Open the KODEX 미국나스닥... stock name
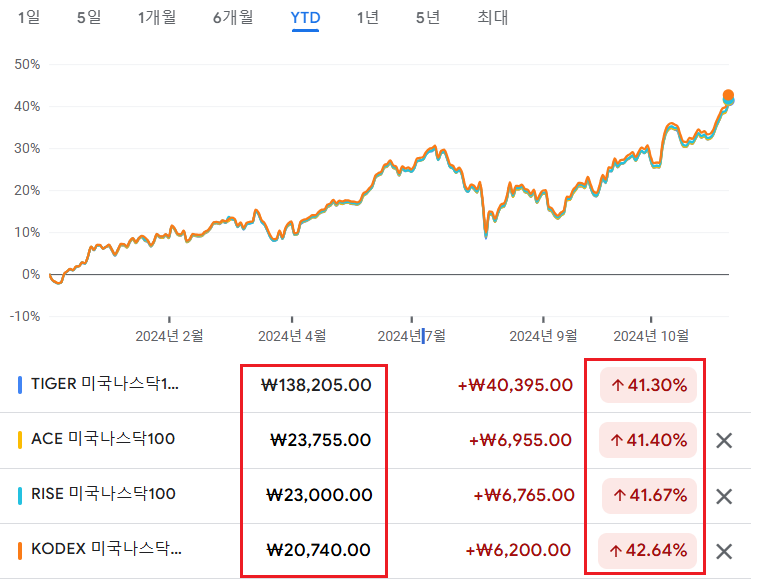759x580 pixels. 106,549
